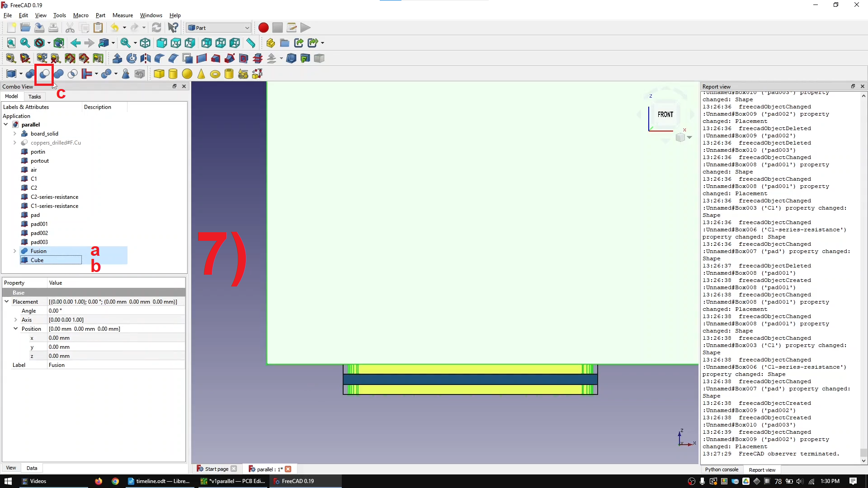Switch to the Tasks tab

click(x=34, y=96)
